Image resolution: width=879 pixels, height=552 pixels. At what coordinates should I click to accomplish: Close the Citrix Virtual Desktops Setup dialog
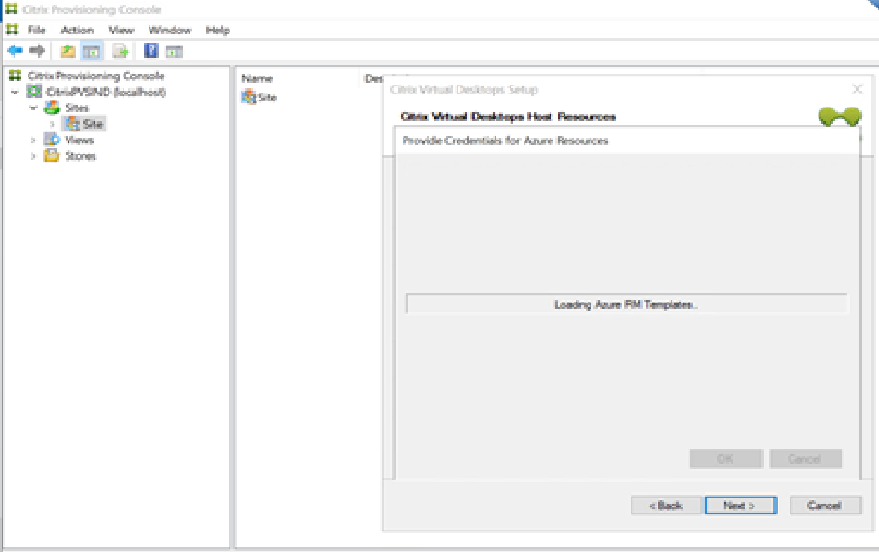click(857, 89)
